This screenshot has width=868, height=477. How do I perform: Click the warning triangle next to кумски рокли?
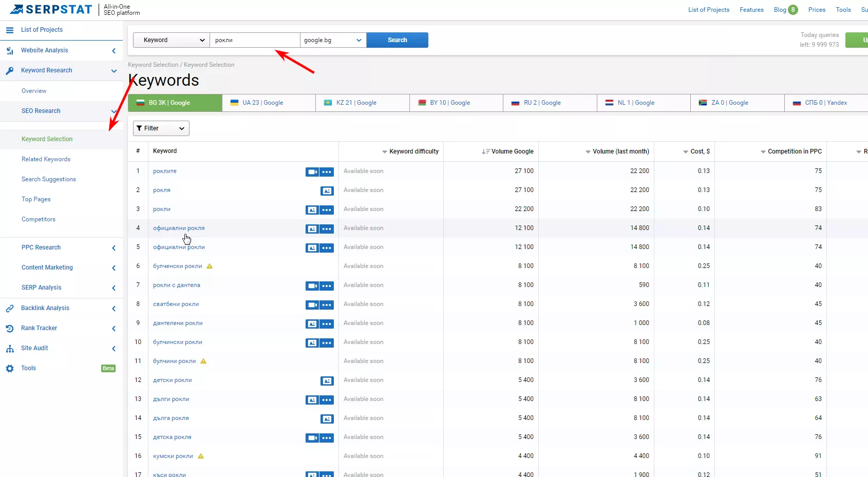[x=201, y=456]
